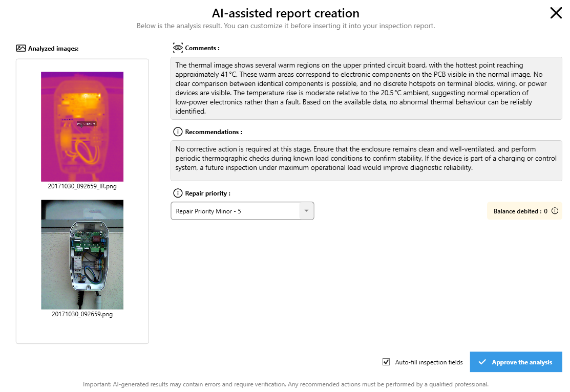Viewport: 570px width, 392px height.
Task: Uncheck the Auto-fill inspection fields checkbox
Action: click(x=386, y=362)
